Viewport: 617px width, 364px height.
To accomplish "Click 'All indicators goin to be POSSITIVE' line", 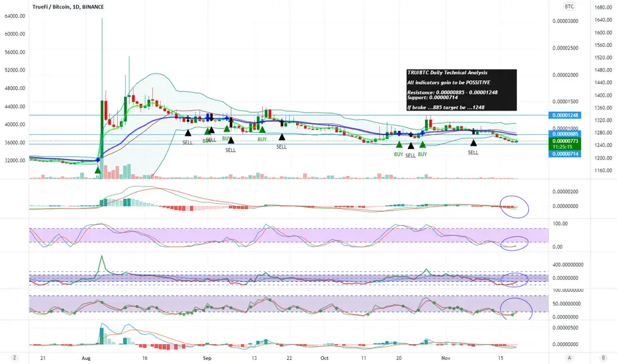I will click(449, 83).
